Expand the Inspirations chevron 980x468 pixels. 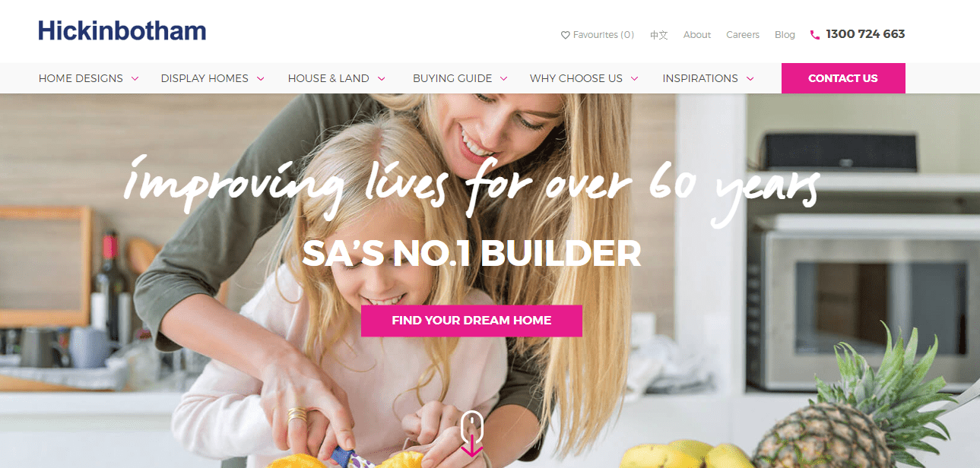click(x=750, y=78)
